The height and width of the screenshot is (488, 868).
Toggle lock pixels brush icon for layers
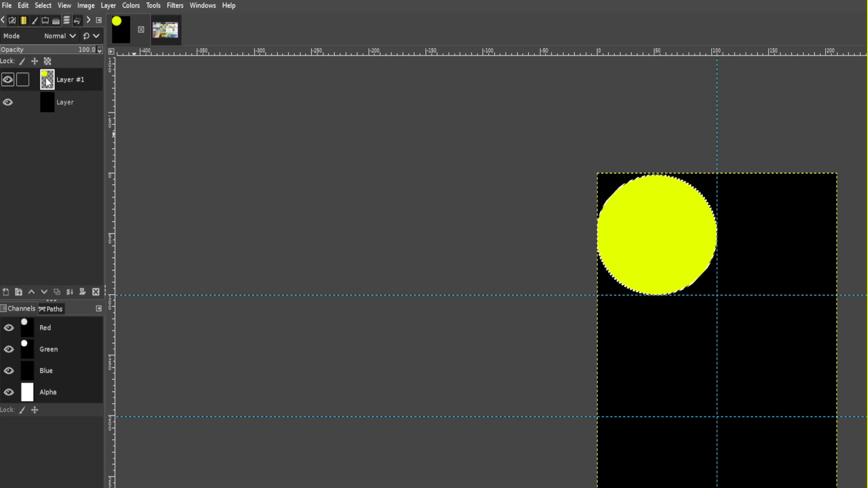click(x=22, y=61)
